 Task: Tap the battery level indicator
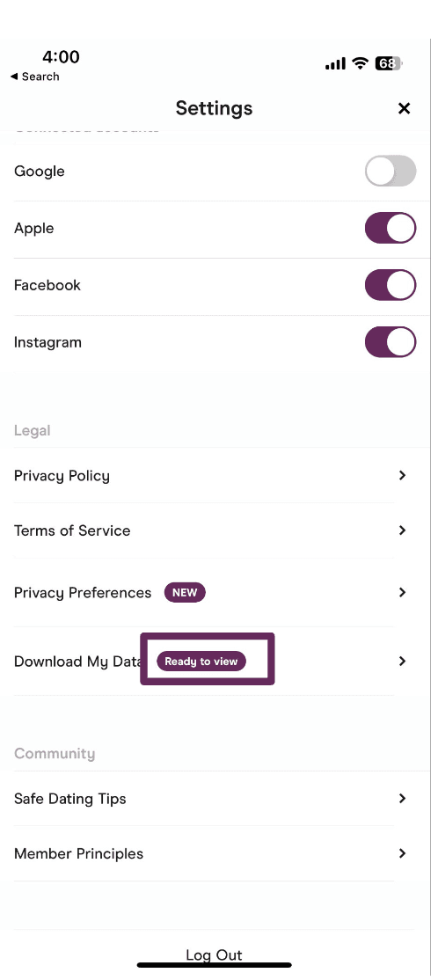389,63
